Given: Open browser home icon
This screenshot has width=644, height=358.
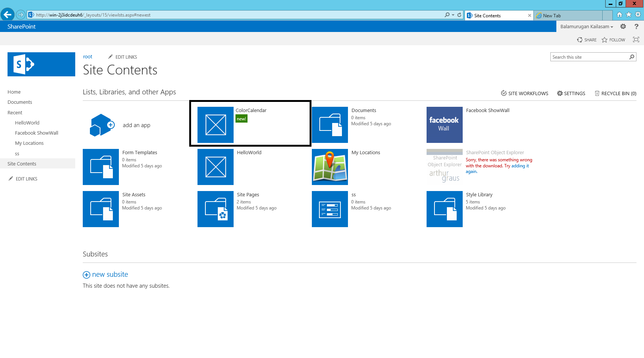Looking at the screenshot, I should 619,15.
